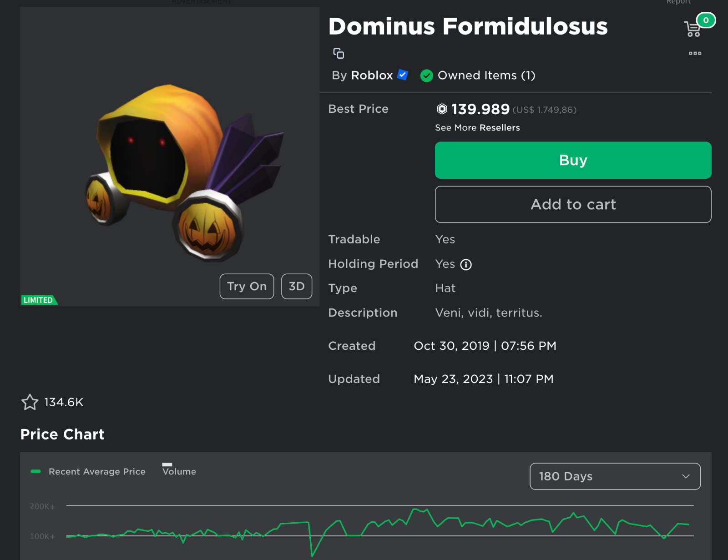Image resolution: width=728 pixels, height=560 pixels.
Task: Open the three-dot more options menu
Action: tap(695, 53)
